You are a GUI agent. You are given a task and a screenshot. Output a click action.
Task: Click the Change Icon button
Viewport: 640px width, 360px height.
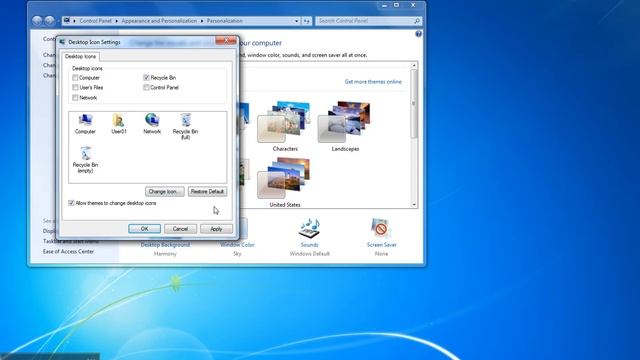164,191
